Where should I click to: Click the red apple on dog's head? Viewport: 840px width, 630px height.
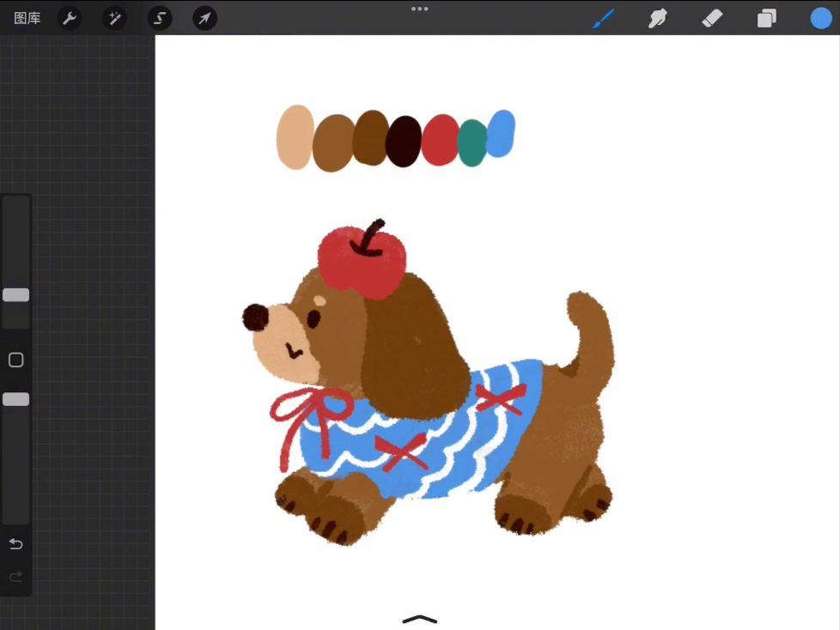[362, 263]
